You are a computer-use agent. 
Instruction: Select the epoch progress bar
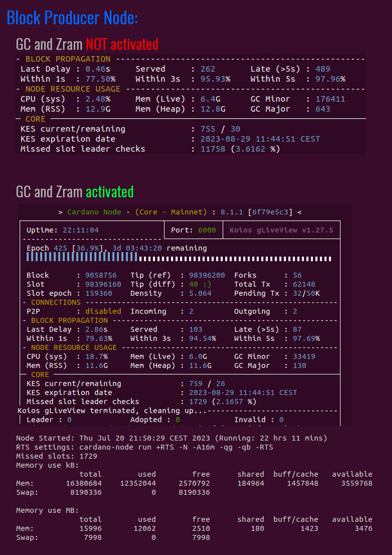179,258
